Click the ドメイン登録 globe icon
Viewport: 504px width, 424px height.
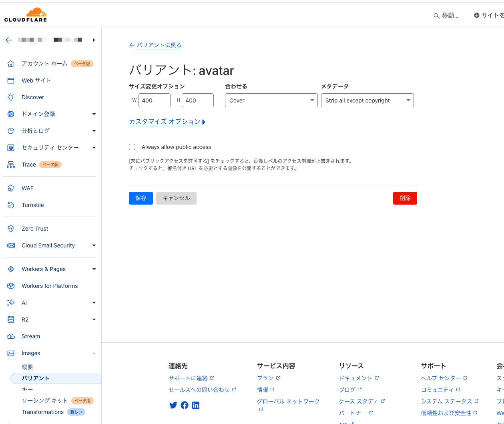click(x=11, y=114)
